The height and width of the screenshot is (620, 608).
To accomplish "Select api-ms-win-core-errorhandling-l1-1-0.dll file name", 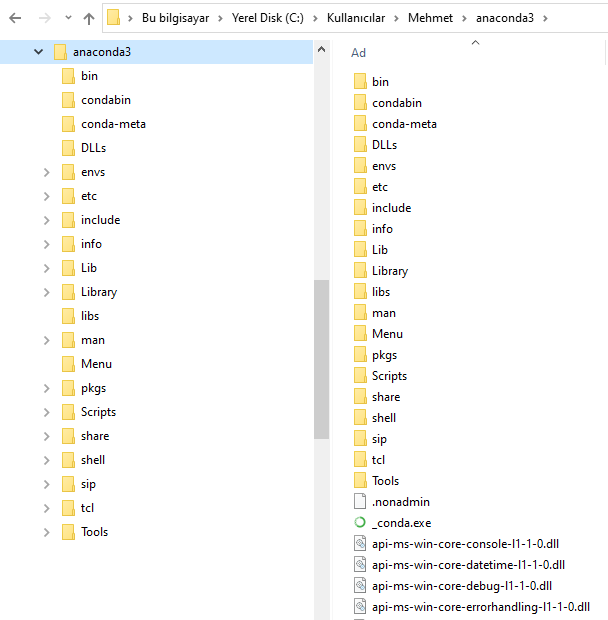I will click(481, 607).
